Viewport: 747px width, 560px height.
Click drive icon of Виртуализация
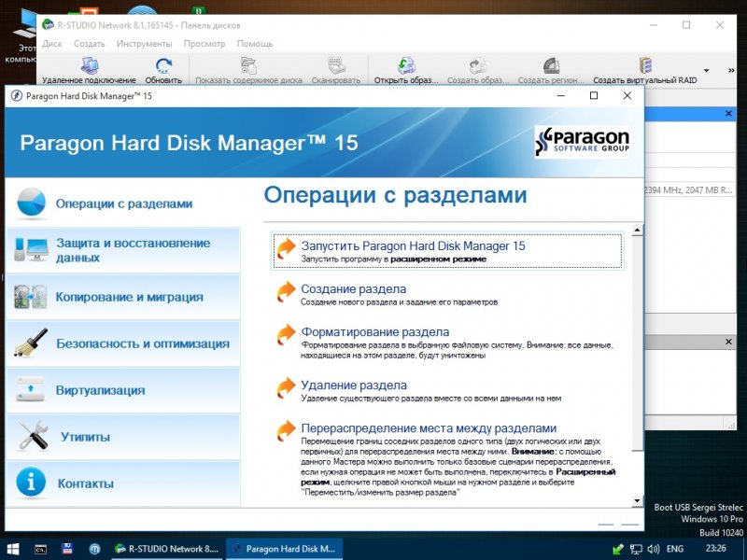(x=30, y=389)
